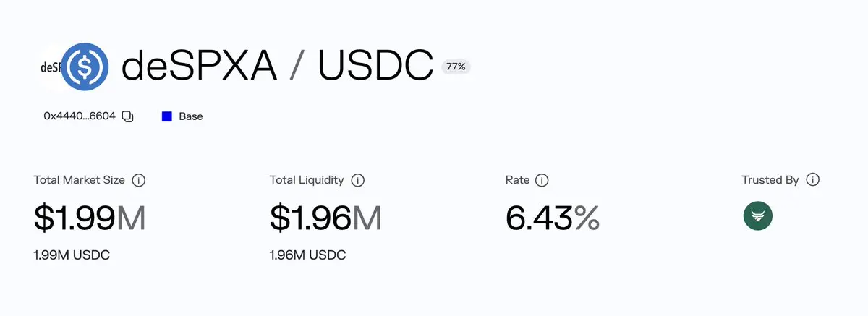
Task: Click the blue USDC token logo
Action: [x=85, y=67]
